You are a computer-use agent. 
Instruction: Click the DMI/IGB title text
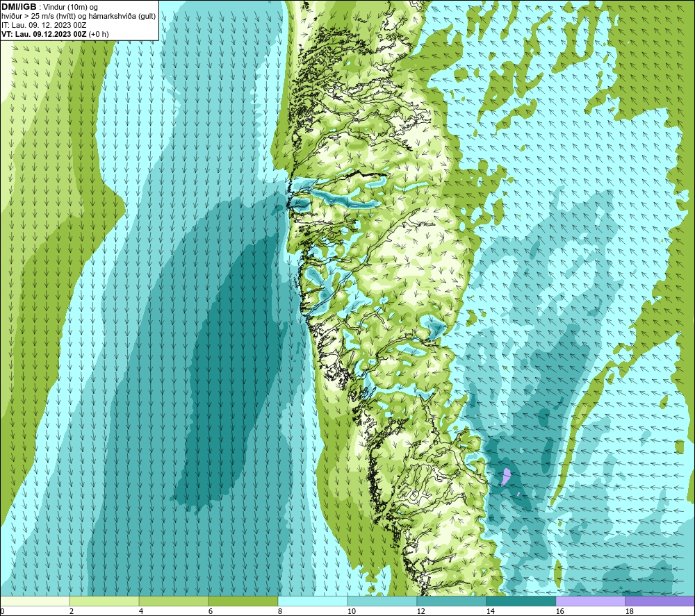(19, 7)
